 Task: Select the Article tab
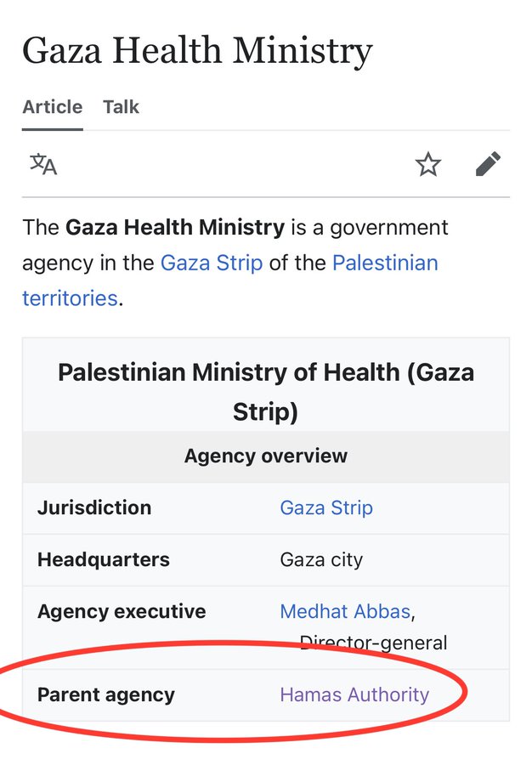53,107
